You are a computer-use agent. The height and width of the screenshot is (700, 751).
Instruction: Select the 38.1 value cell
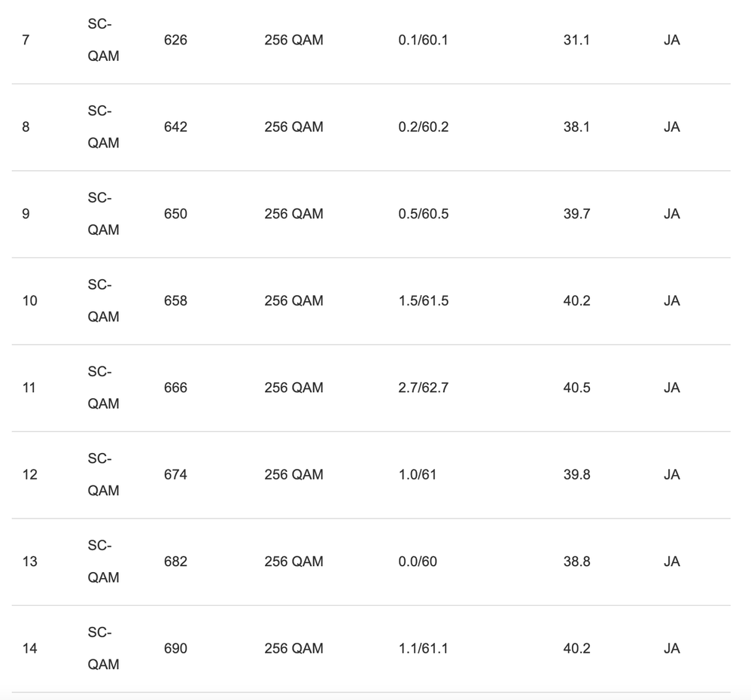[576, 127]
